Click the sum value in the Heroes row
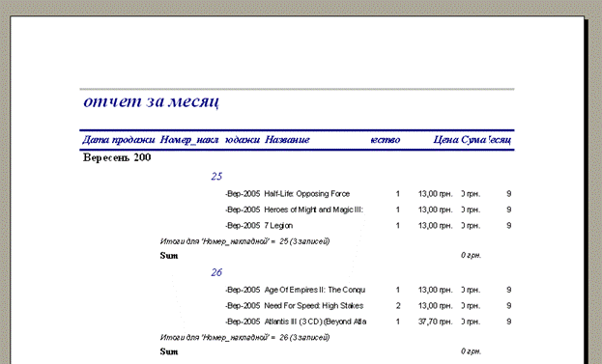Image resolution: width=602 pixels, height=364 pixels. pos(471,210)
